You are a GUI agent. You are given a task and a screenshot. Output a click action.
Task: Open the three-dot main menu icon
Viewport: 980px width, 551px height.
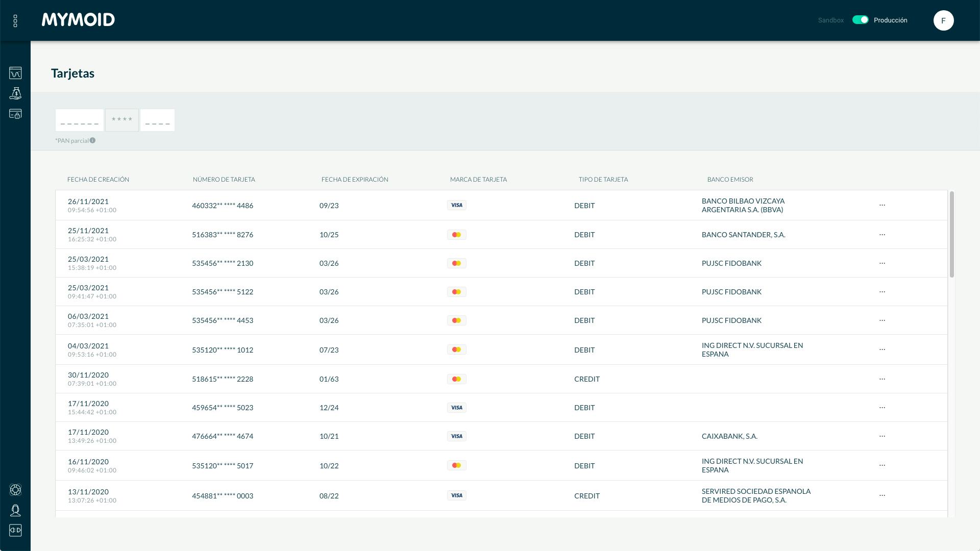15,21
